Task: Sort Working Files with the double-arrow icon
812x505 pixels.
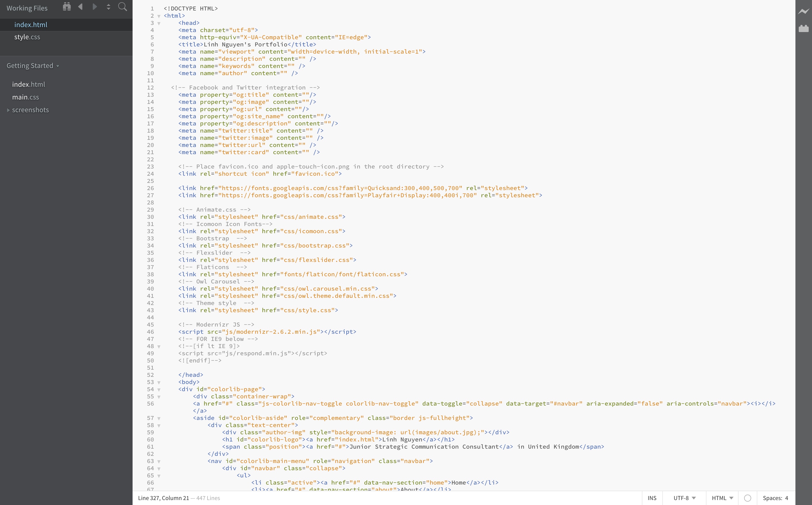Action: point(108,6)
